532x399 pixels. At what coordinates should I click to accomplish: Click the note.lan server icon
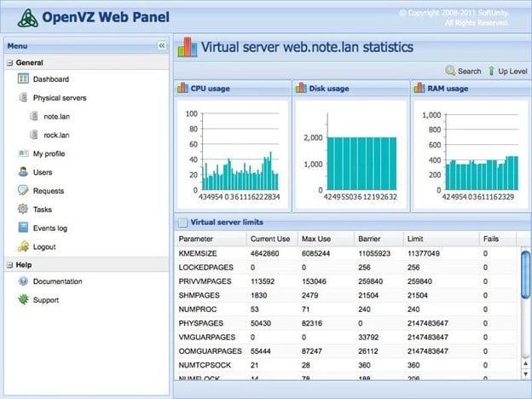[33, 116]
